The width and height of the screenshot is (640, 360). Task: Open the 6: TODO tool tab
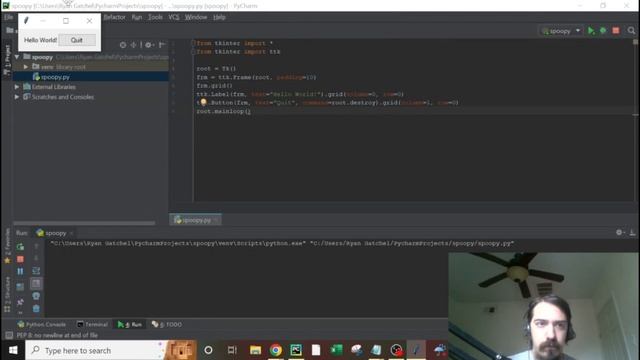pyautogui.click(x=167, y=324)
